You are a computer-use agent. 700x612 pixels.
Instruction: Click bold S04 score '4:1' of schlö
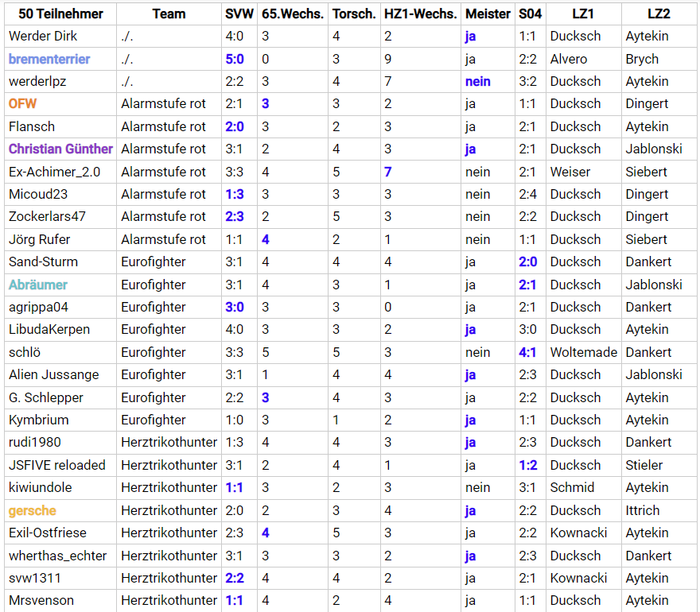tap(527, 352)
